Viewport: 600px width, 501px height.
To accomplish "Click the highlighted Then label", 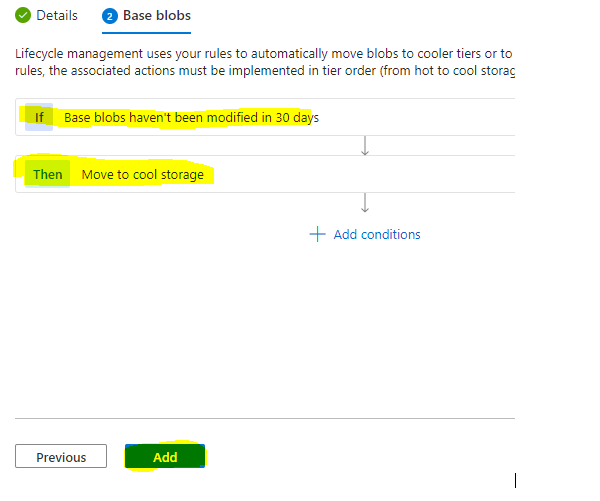I will point(47,174).
